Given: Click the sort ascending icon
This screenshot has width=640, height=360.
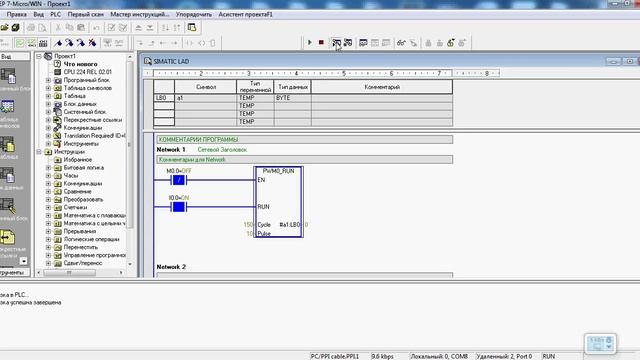Looking at the screenshot, I should point(165,28).
